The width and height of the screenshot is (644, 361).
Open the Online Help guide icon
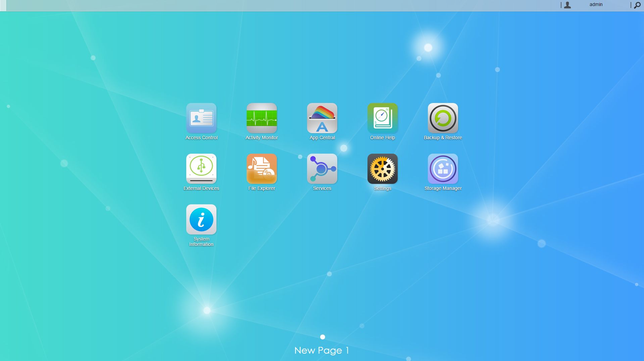pyautogui.click(x=382, y=118)
